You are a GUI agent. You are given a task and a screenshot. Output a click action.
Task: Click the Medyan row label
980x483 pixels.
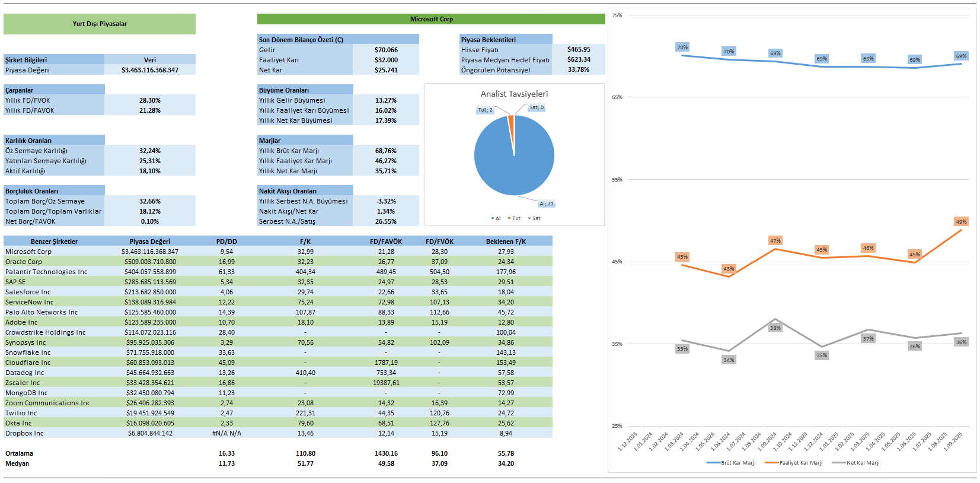point(17,463)
